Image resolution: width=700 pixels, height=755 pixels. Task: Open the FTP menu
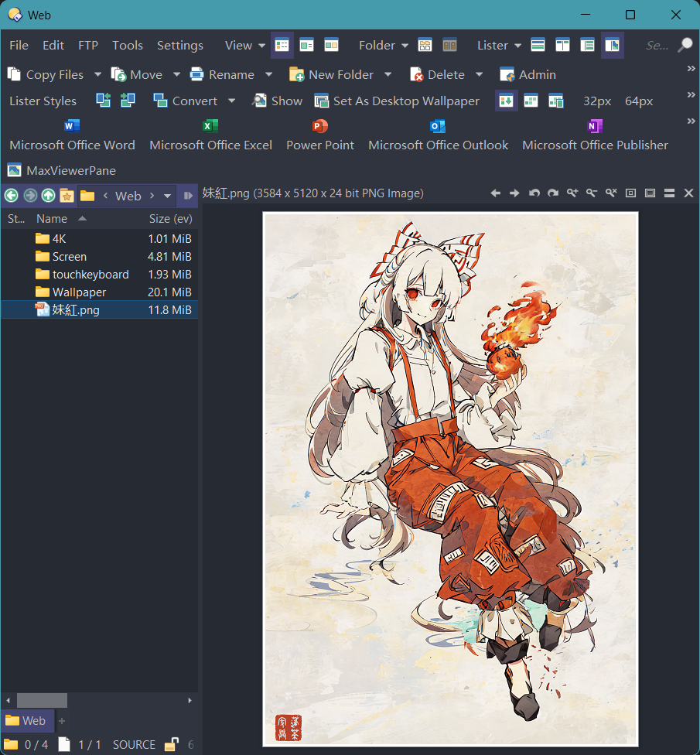pyautogui.click(x=88, y=46)
